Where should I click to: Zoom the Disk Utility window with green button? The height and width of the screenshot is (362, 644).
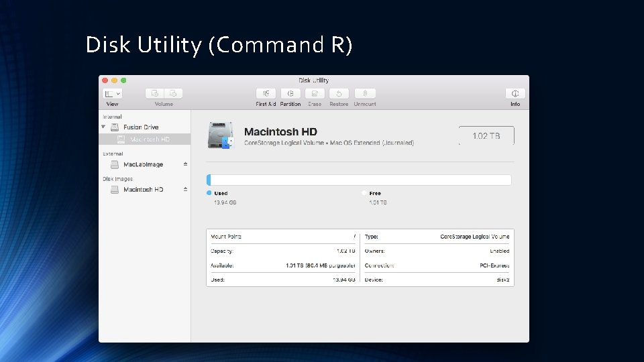click(x=123, y=80)
